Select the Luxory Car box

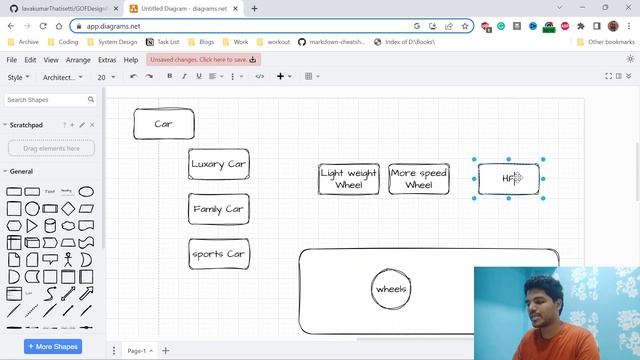[219, 164]
